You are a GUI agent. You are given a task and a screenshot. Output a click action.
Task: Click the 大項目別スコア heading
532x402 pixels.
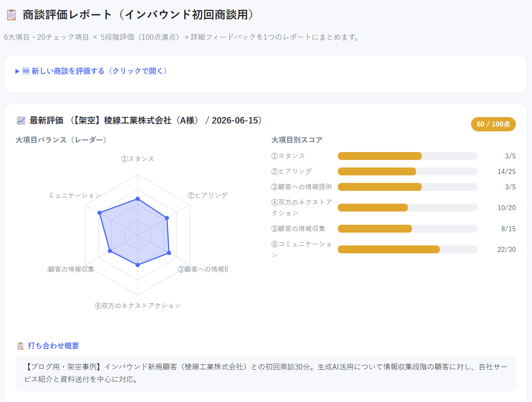(x=297, y=140)
